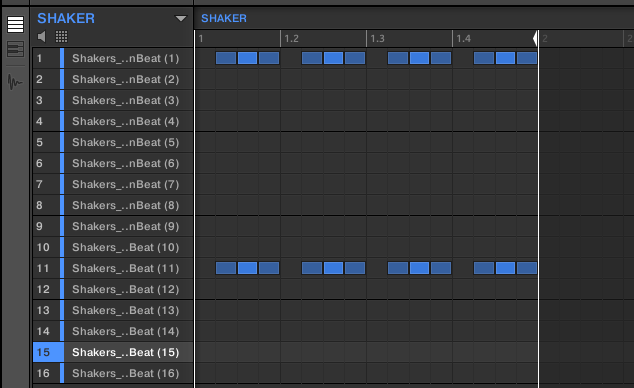The image size is (634, 388).
Task: Click the blue color bar of sound 3
Action: pyautogui.click(x=62, y=100)
